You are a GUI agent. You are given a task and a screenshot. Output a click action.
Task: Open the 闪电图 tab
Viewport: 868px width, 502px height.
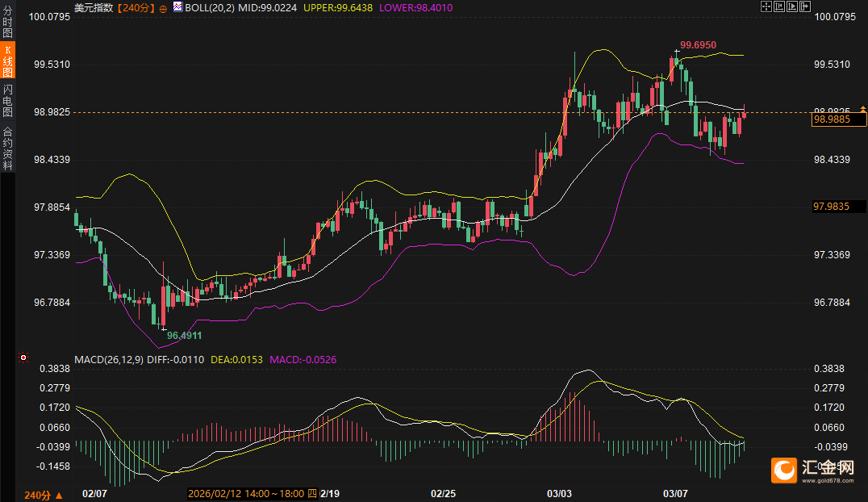(x=7, y=101)
